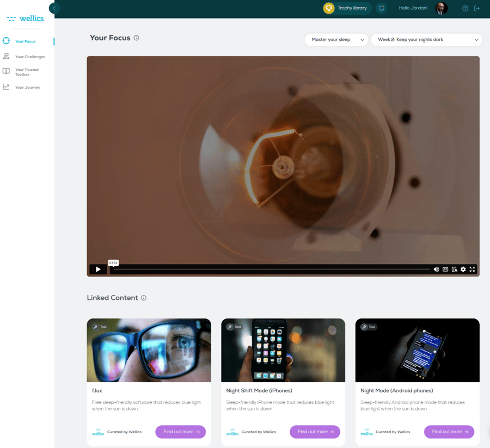The height and width of the screenshot is (448, 490).
Task: Open the Trophy library
Action: [347, 8]
